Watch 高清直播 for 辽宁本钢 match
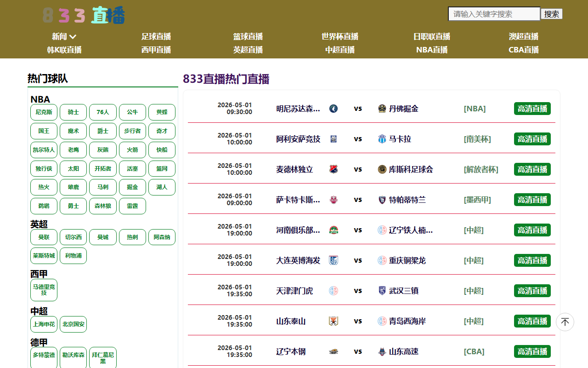The image size is (588, 368). click(x=532, y=351)
